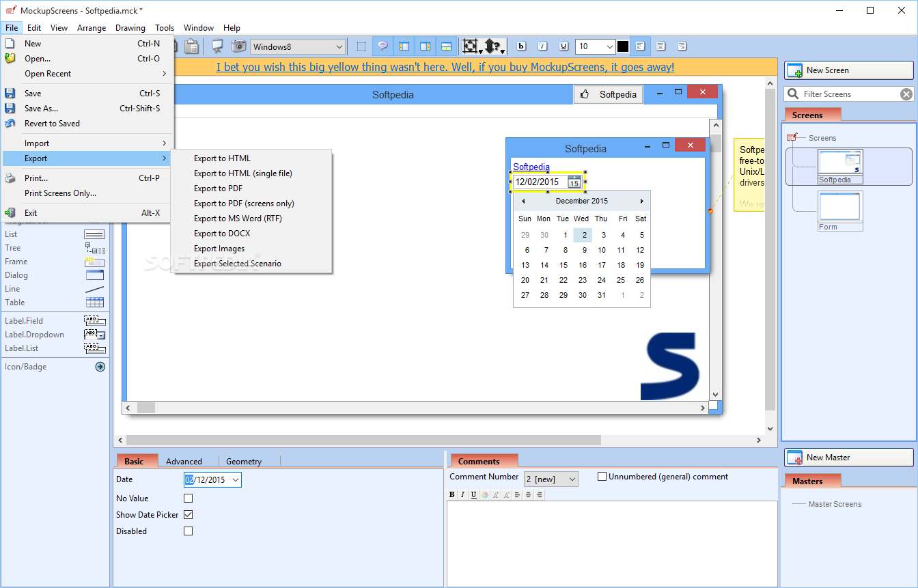The image size is (918, 588).
Task: Click the New Master button
Action: point(848,458)
